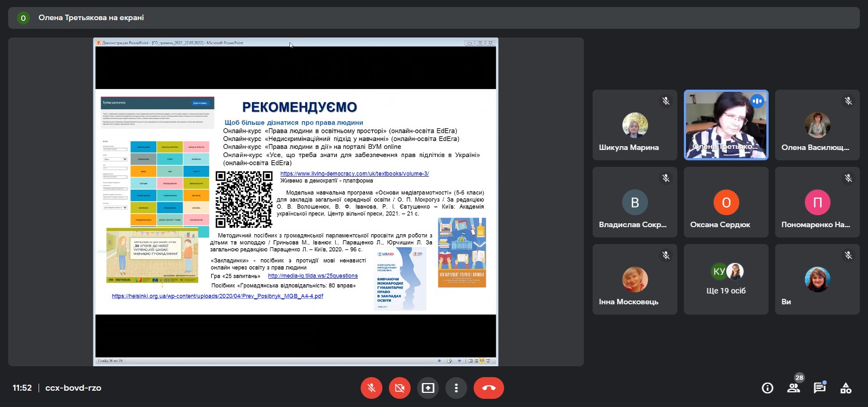
Task: Click the QR code on the slide
Action: pyautogui.click(x=244, y=199)
